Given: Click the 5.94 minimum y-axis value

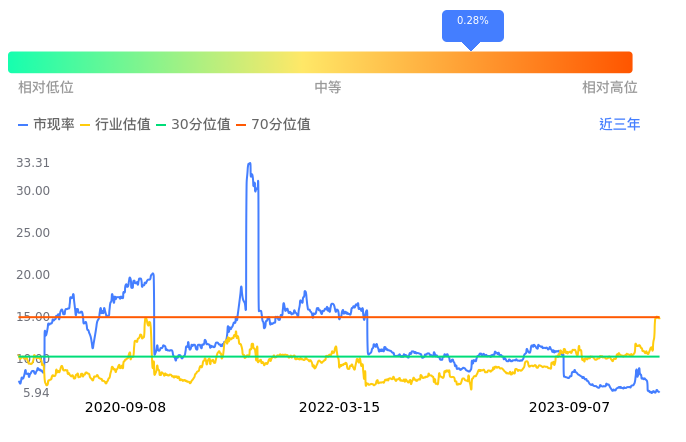Looking at the screenshot, I should pos(35,393).
